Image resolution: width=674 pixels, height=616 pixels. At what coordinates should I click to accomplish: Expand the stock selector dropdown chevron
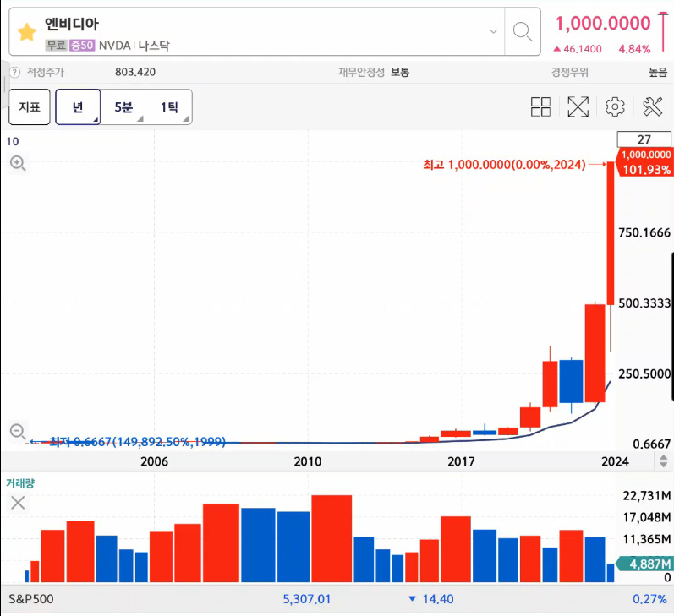coord(494,31)
